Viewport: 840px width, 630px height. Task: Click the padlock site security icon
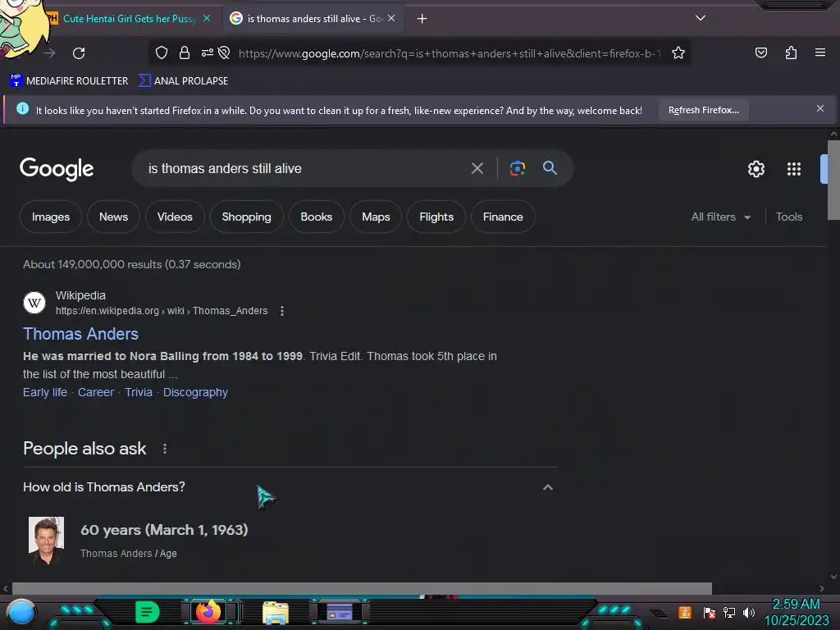pyautogui.click(x=185, y=52)
